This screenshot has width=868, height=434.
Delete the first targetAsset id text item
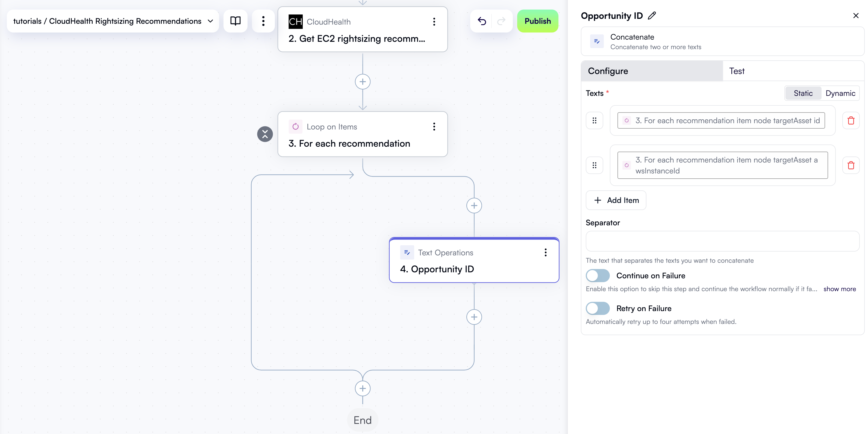pyautogui.click(x=851, y=121)
